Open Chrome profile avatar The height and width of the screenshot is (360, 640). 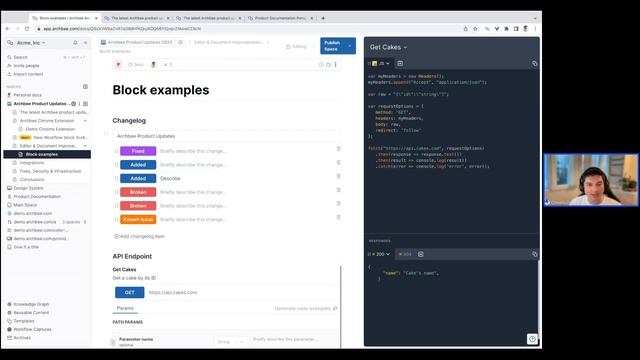pyautogui.click(x=525, y=29)
